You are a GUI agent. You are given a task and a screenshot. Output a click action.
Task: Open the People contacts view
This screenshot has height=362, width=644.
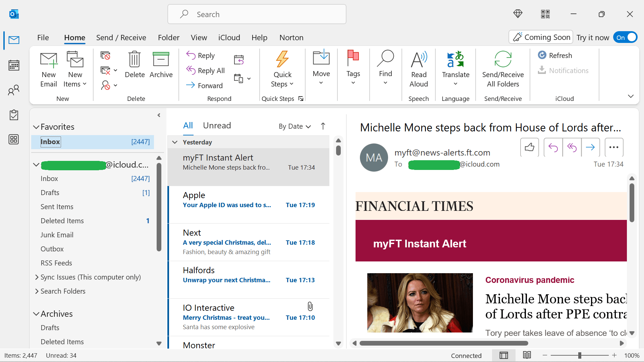tap(14, 90)
